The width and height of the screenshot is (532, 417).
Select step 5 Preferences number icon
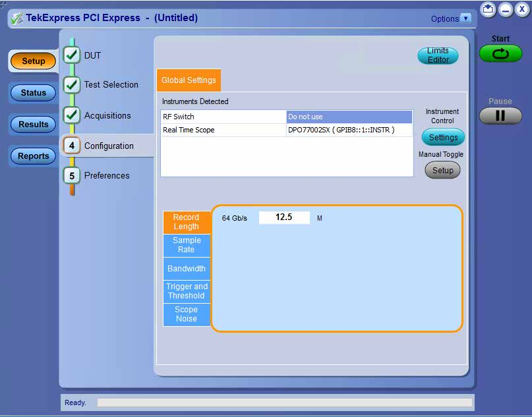pyautogui.click(x=72, y=176)
